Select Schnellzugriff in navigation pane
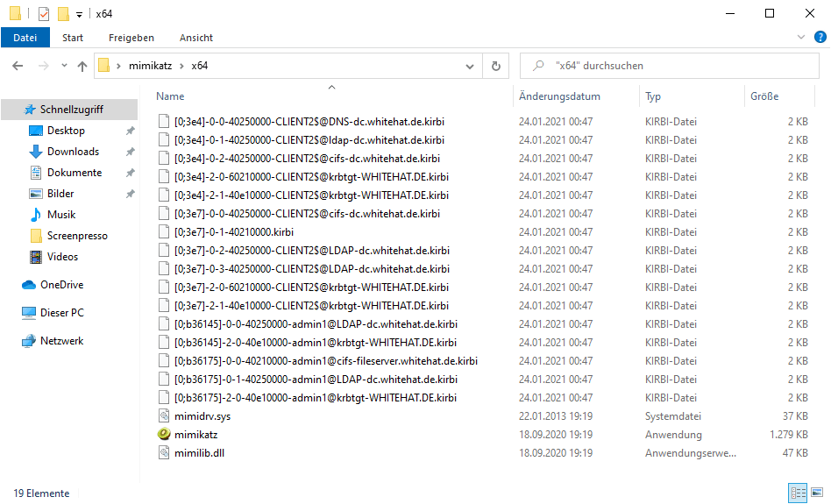Image resolution: width=831 pixels, height=504 pixels. point(69,110)
